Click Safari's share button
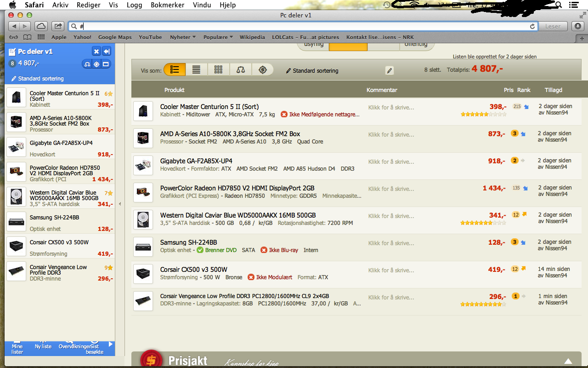 (x=58, y=26)
